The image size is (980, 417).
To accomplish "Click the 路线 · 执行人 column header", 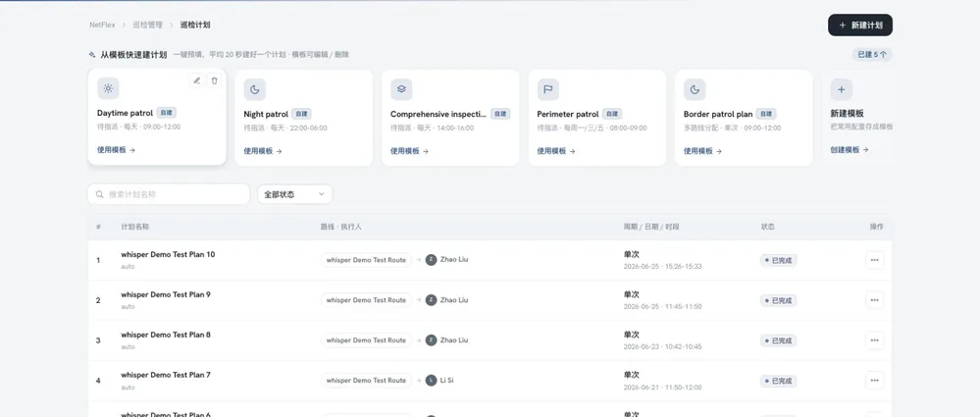I will click(341, 227).
